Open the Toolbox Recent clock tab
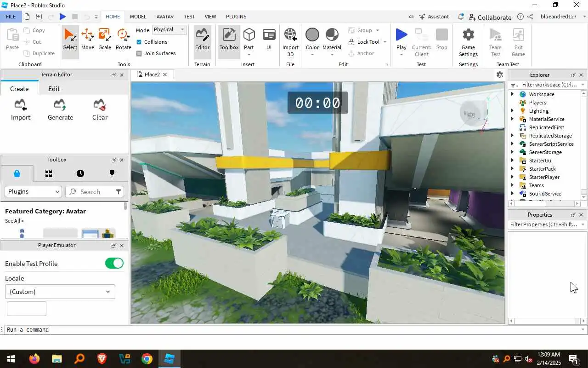 tap(80, 173)
